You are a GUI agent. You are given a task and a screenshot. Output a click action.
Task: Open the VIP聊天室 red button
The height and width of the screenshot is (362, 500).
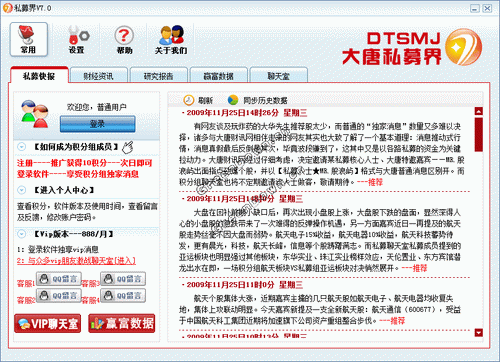coord(48,323)
